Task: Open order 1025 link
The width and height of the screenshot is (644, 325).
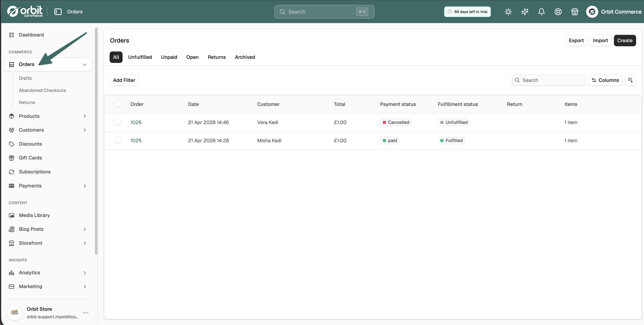Action: point(136,140)
